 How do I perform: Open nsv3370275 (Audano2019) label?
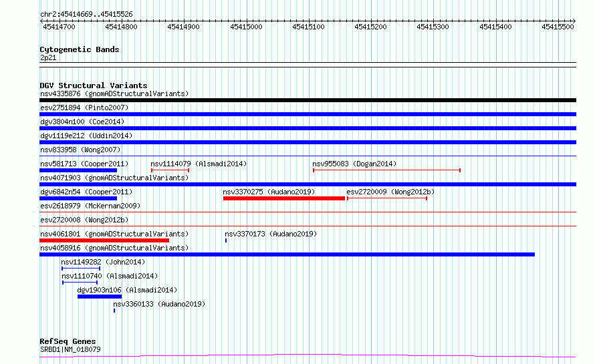coord(269,192)
